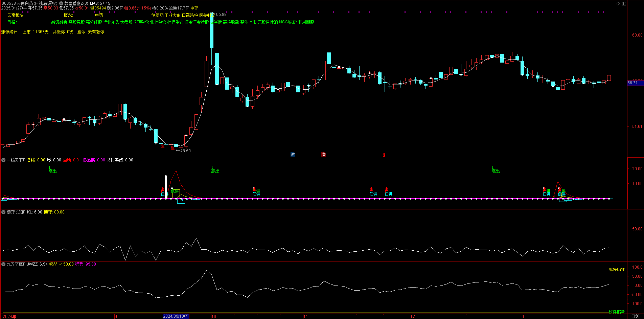Expand the 博弈长阳F indicator menu arrow
The image size is (644, 319).
(3, 212)
